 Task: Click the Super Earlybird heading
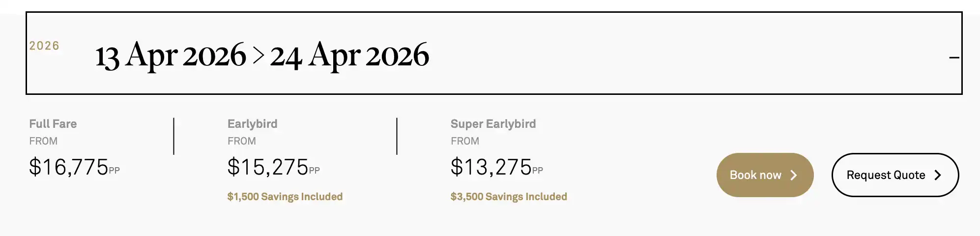(x=493, y=124)
